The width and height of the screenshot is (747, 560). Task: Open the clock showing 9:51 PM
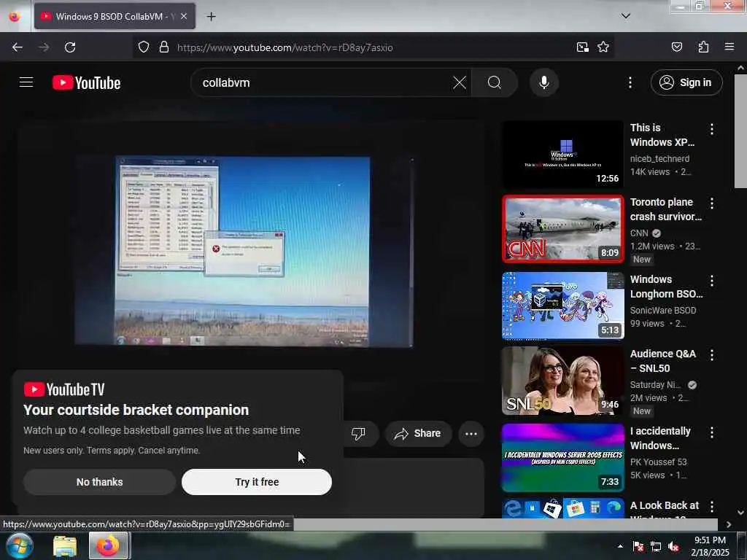coord(710,546)
